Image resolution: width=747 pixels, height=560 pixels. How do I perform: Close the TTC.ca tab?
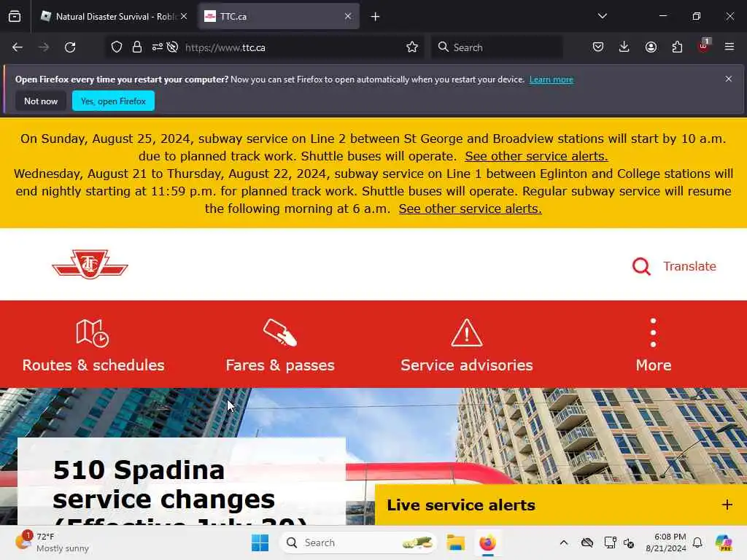[348, 17]
